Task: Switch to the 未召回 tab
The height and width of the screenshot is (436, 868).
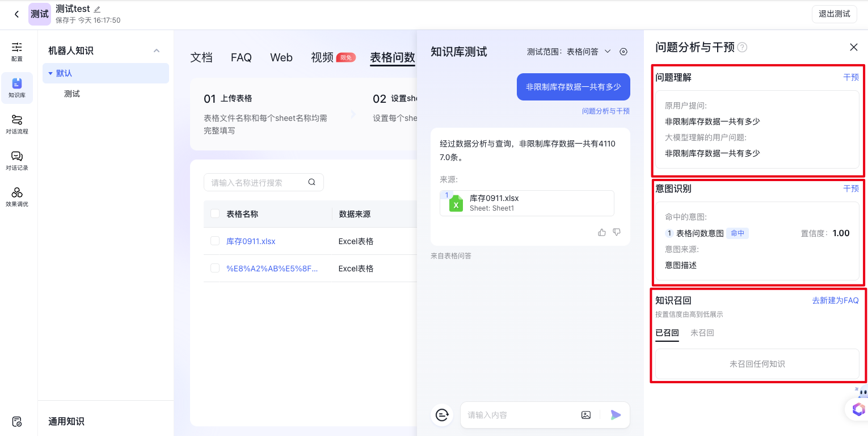Action: click(702, 333)
